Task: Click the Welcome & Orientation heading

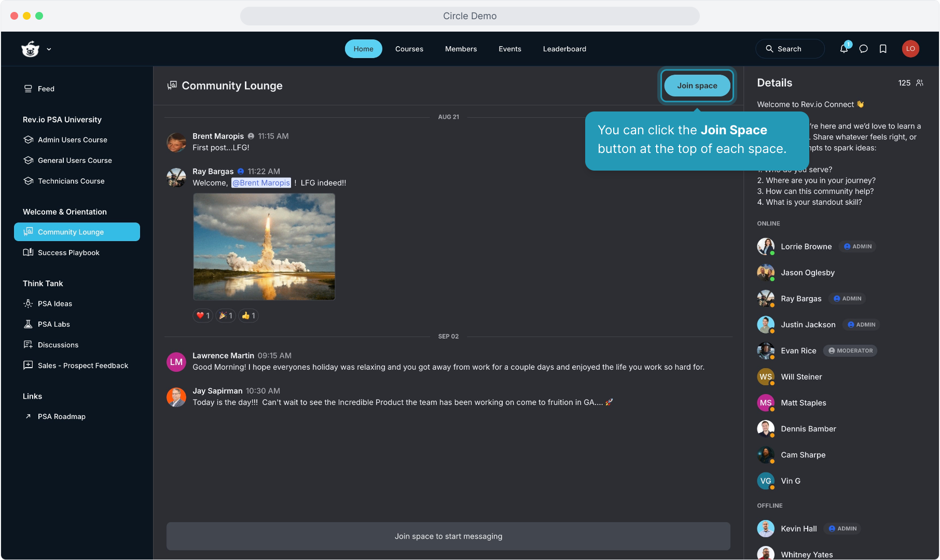Action: click(x=65, y=212)
